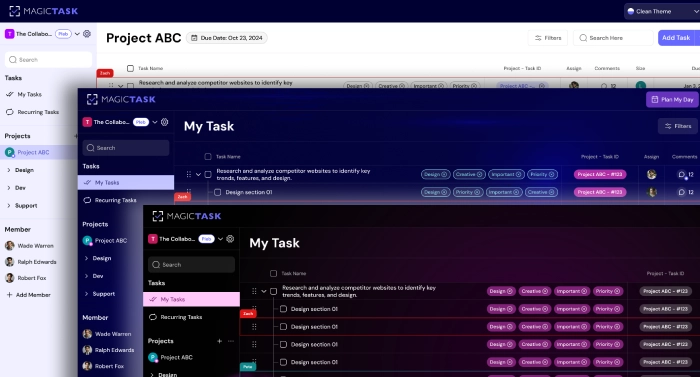Open settings gear in light theme sidebar
700x377 pixels.
click(x=87, y=34)
